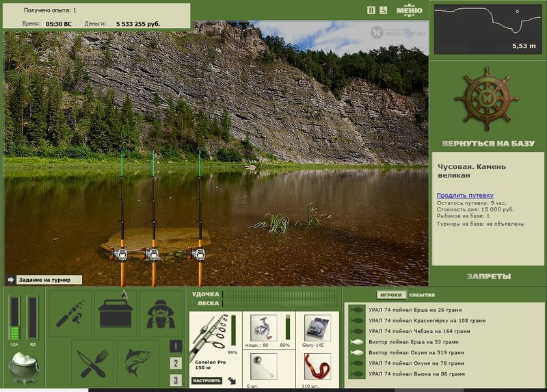Viewport: 547px width, 392px height.
Task: Select the Glory-145 fishing line slot
Action: (x=317, y=328)
